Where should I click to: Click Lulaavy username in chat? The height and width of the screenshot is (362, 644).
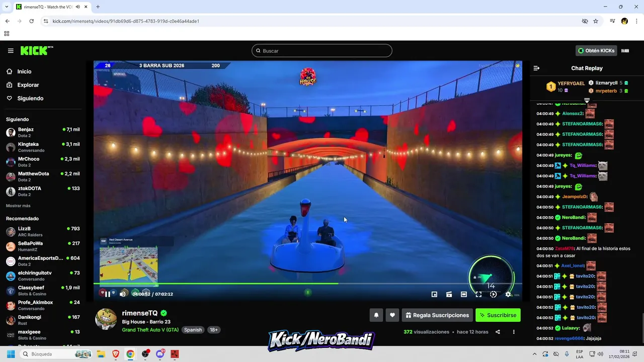click(571, 328)
